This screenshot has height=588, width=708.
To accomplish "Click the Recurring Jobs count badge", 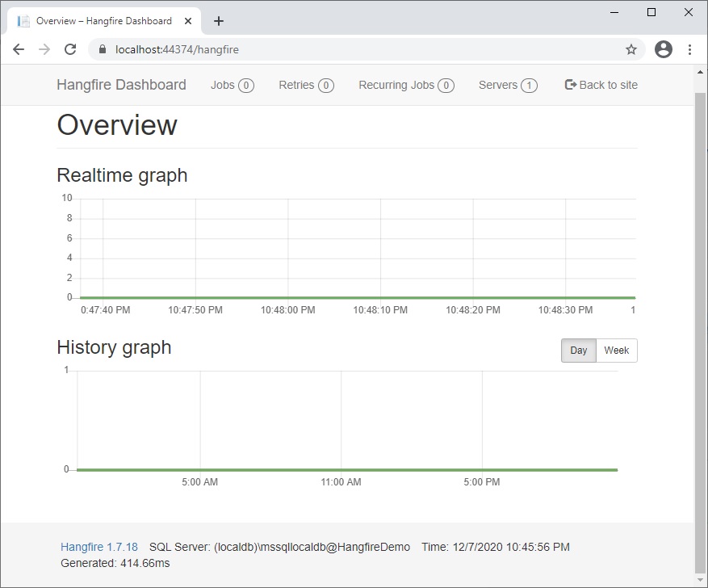I will [x=446, y=86].
